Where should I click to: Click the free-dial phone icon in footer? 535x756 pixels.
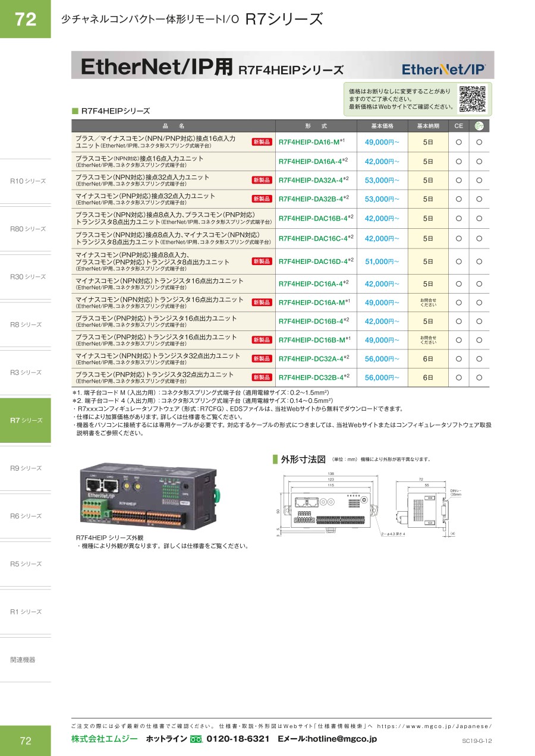tap(197, 740)
